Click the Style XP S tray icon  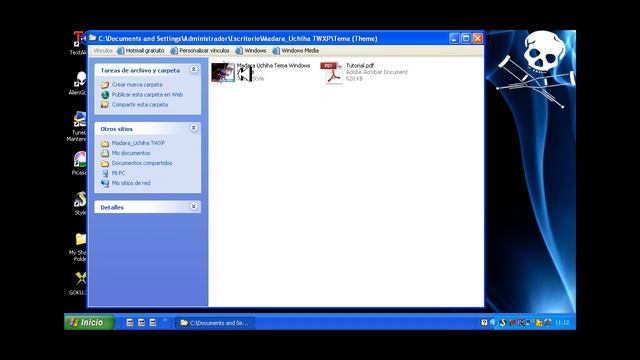(x=502, y=322)
